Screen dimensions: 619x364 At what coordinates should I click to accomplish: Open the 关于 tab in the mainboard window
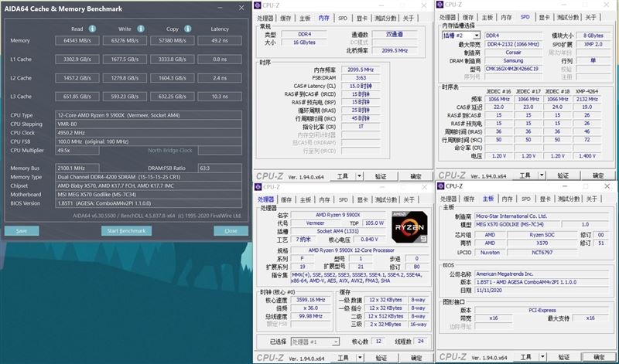click(591, 199)
